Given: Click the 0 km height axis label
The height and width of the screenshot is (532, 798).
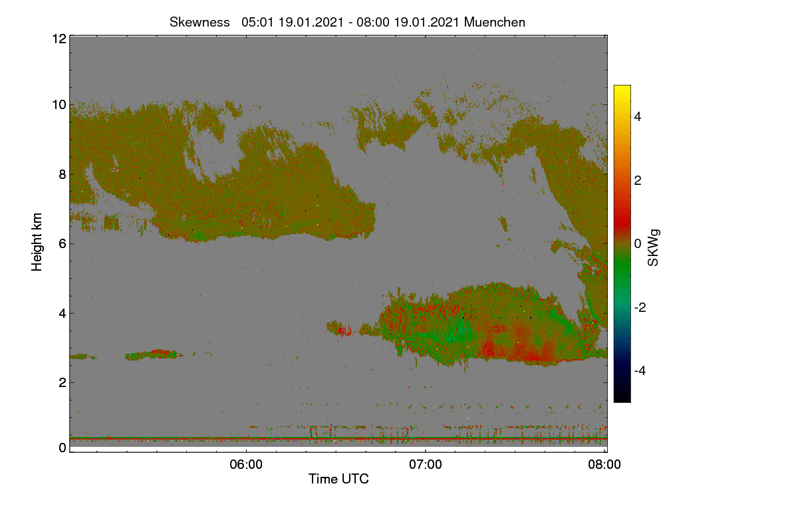Looking at the screenshot, I should click(x=63, y=448).
